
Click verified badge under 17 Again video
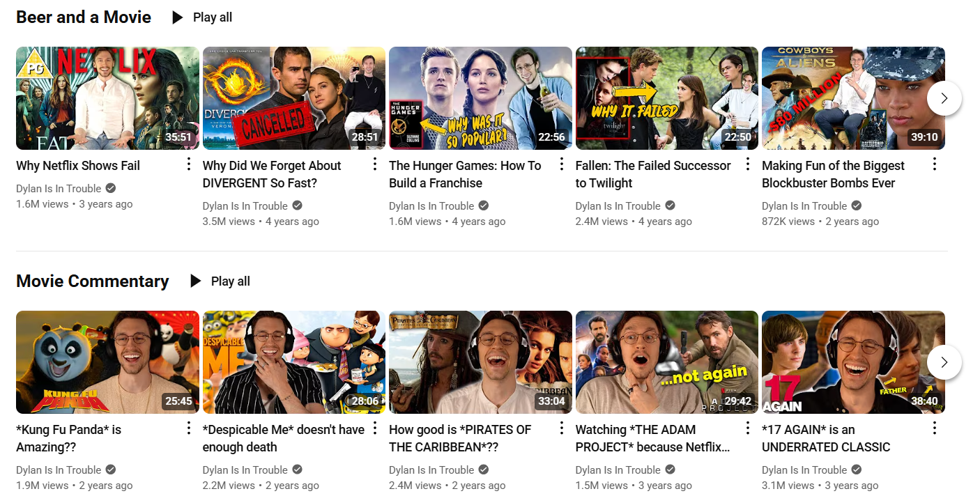857,470
